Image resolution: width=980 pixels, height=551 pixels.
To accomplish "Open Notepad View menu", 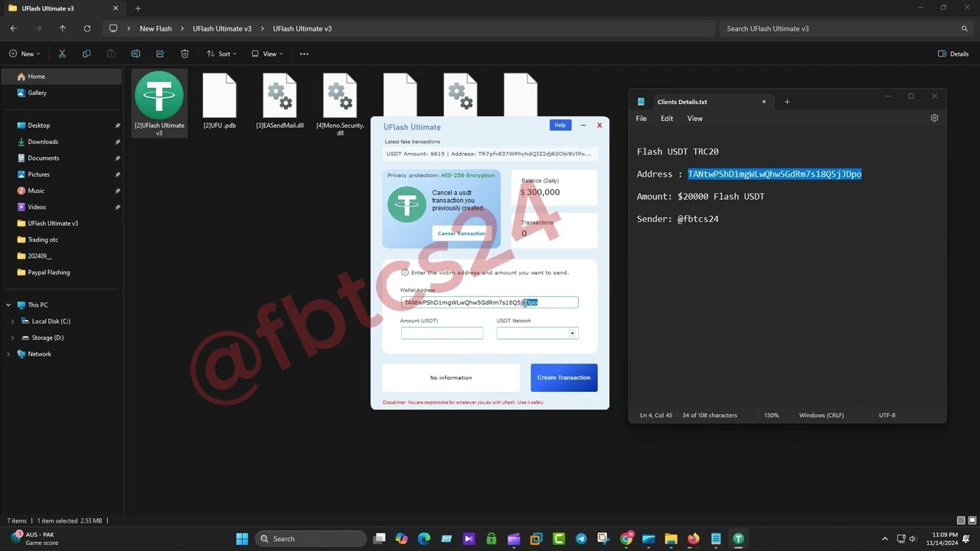I will (694, 119).
